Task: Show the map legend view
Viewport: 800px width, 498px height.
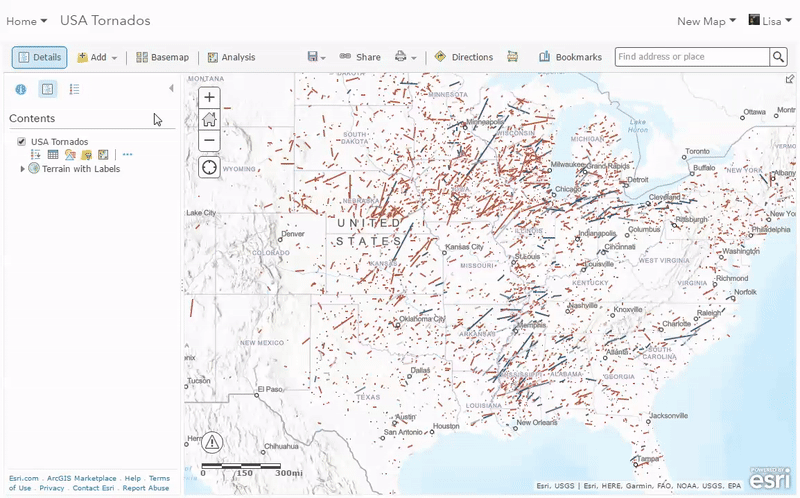Action: coord(74,90)
